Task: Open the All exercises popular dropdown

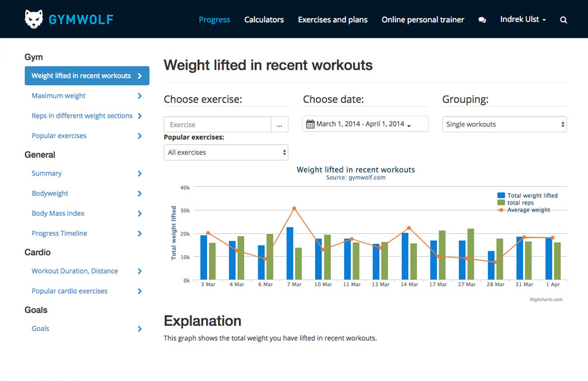Action: [226, 152]
